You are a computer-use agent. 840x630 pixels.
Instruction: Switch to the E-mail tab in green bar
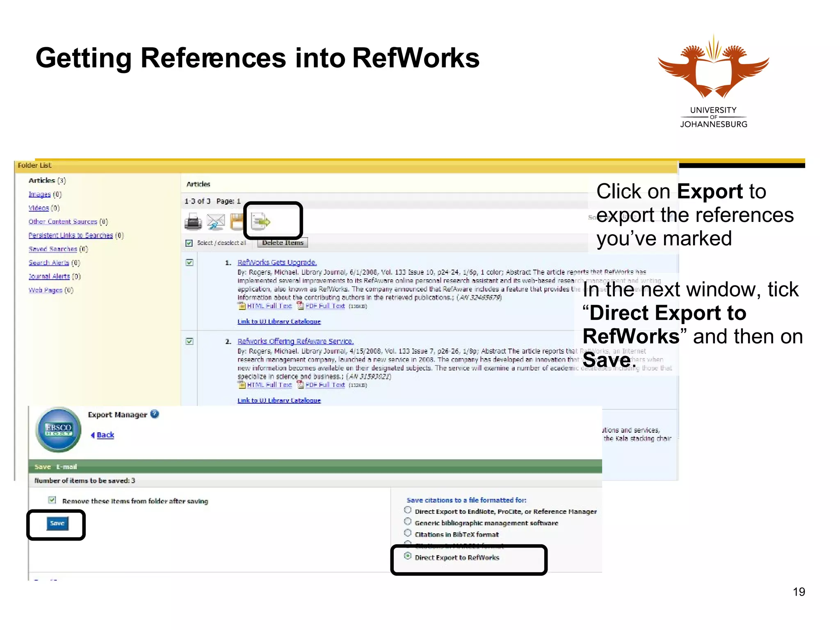coord(66,467)
